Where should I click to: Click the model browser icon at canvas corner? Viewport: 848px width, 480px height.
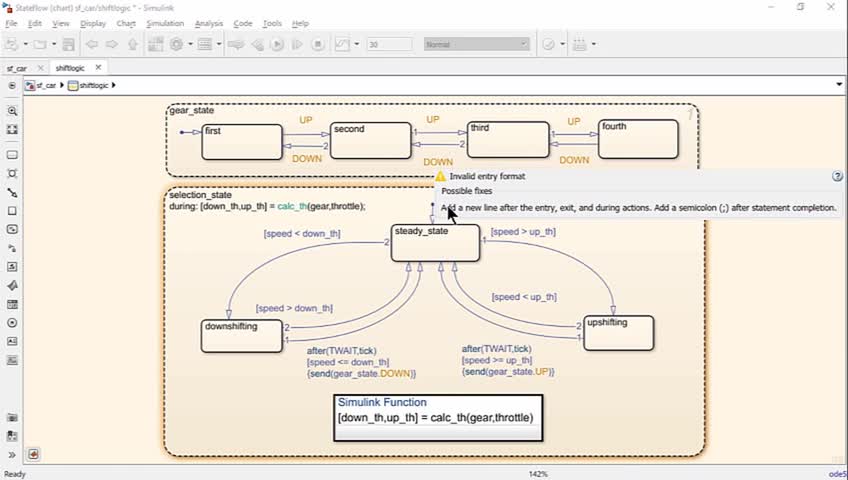33,454
